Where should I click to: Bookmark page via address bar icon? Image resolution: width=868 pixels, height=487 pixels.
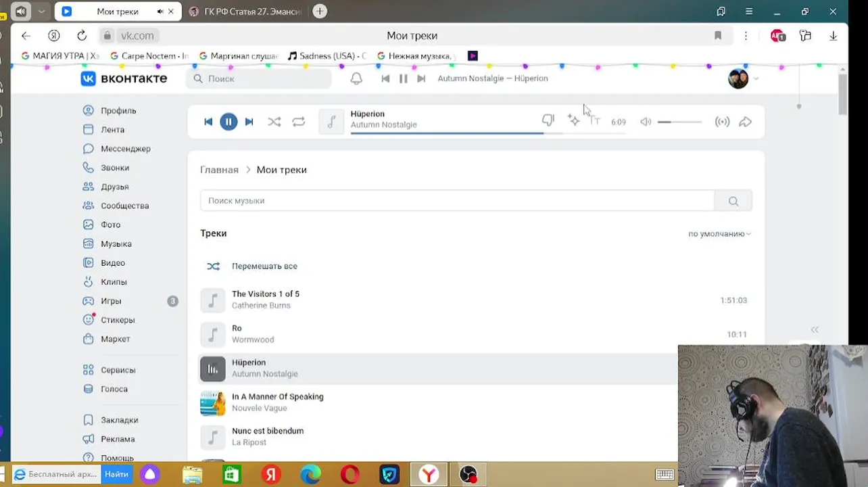[718, 36]
